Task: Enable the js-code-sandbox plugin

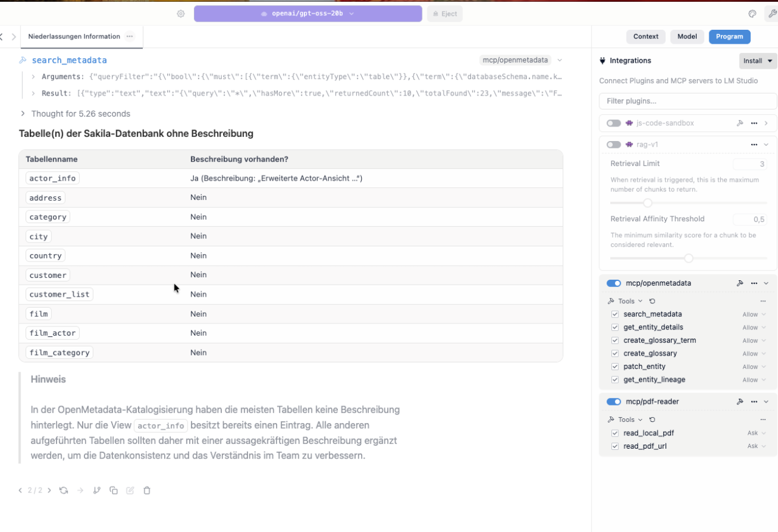Action: (x=613, y=123)
